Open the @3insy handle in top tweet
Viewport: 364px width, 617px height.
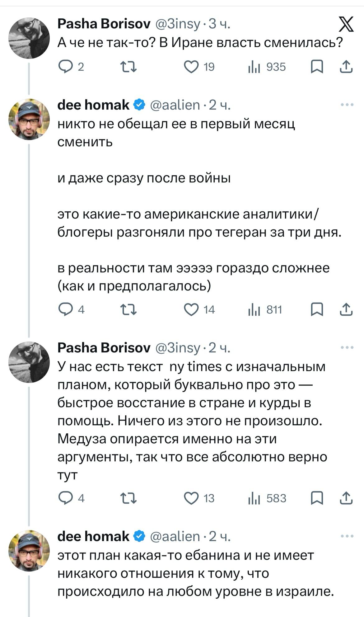point(178,24)
